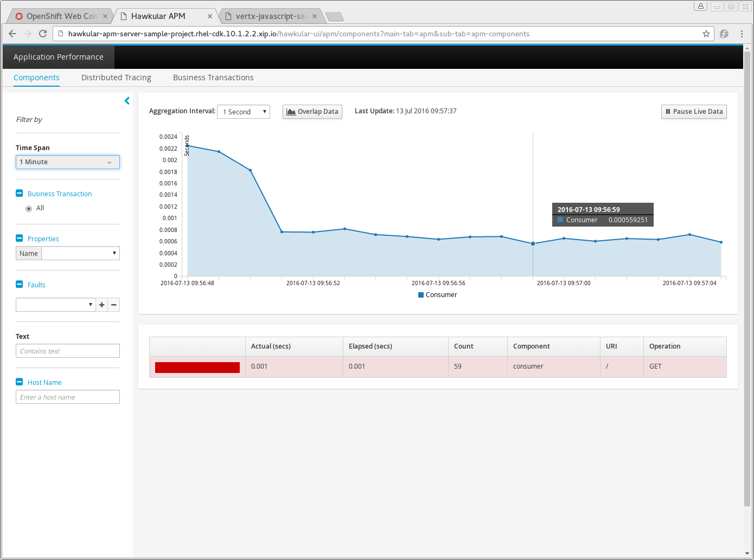This screenshot has height=560, width=754.
Task: Click the GET operation table cell
Action: click(685, 366)
